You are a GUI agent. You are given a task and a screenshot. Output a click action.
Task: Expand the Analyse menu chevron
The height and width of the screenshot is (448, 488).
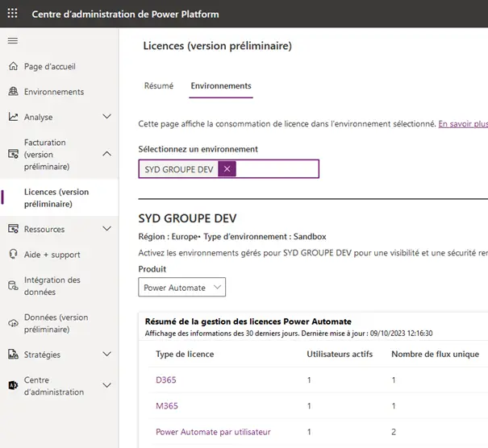tap(106, 117)
